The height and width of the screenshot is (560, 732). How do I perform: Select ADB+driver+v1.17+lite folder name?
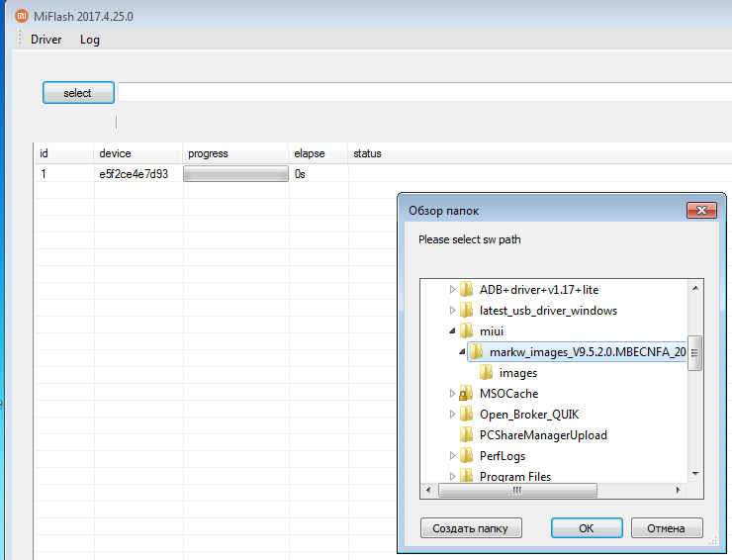point(539,290)
